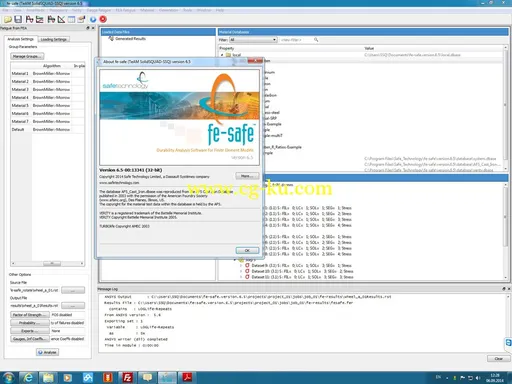Switch to the Loading Settings tab

tap(54, 39)
